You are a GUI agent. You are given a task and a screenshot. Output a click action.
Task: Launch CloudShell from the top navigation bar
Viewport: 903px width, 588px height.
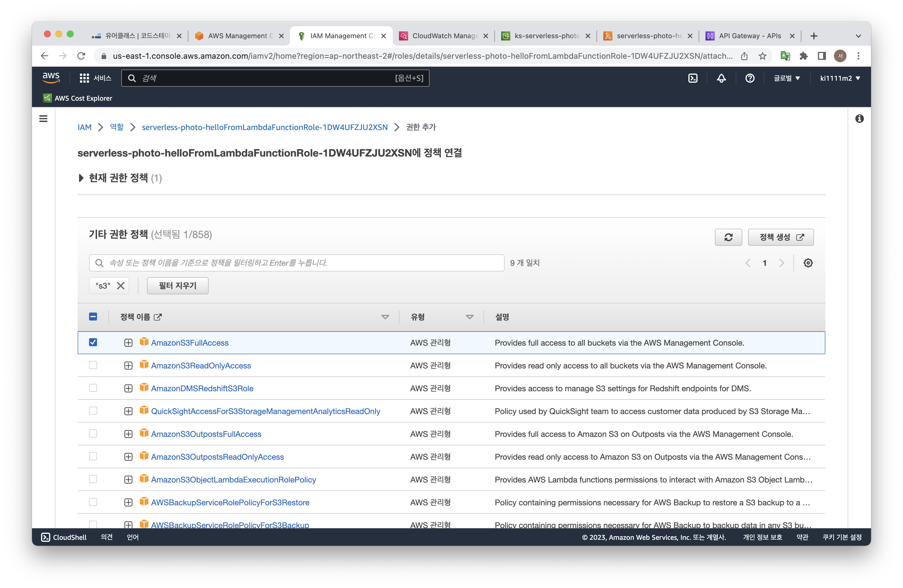click(693, 78)
